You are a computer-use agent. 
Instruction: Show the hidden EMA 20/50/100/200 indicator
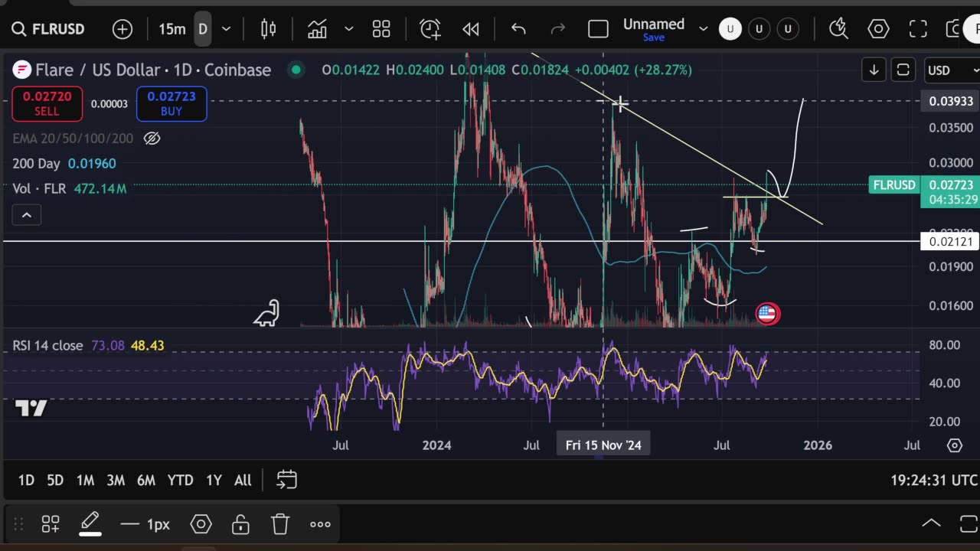152,139
